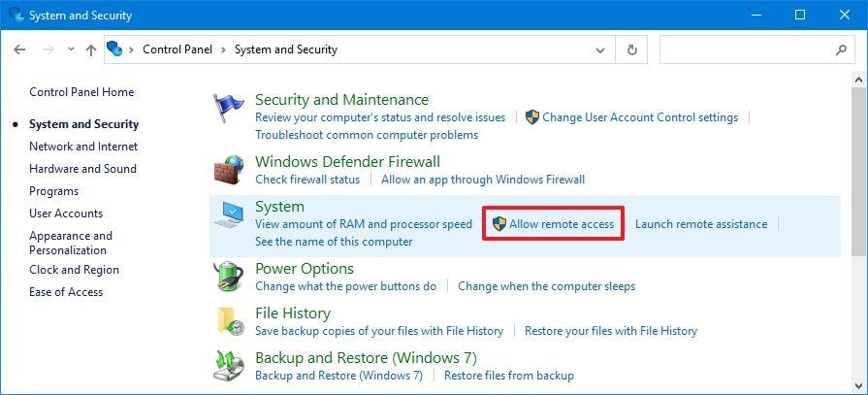This screenshot has height=395, width=868.
Task: Go forward using the forward arrow
Action: [48, 49]
